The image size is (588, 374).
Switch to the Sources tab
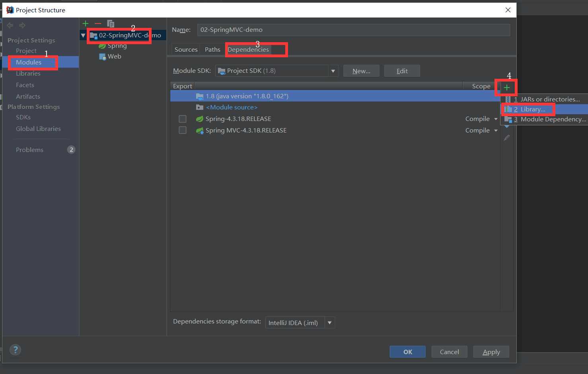click(186, 50)
